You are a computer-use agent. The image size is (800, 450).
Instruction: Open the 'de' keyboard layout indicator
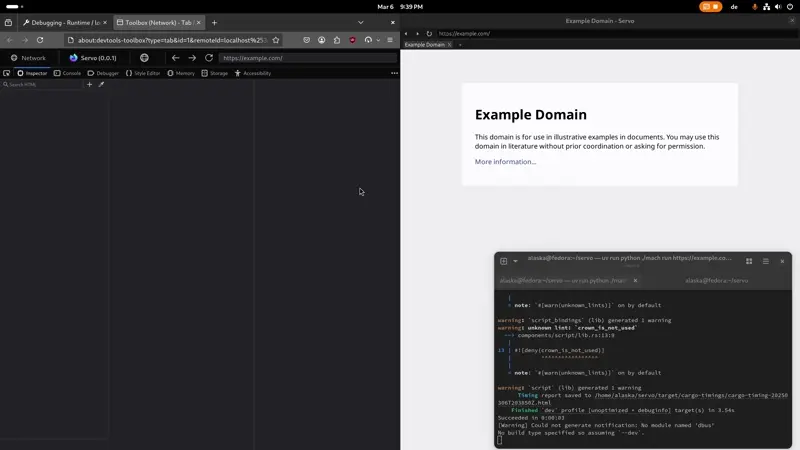click(x=734, y=6)
